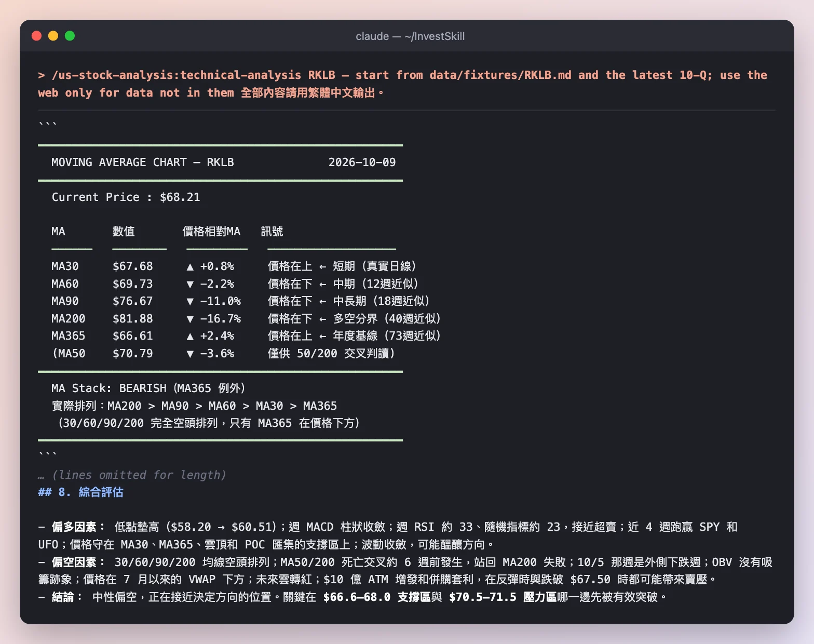Click the '實際排列' ordering line

click(194, 406)
